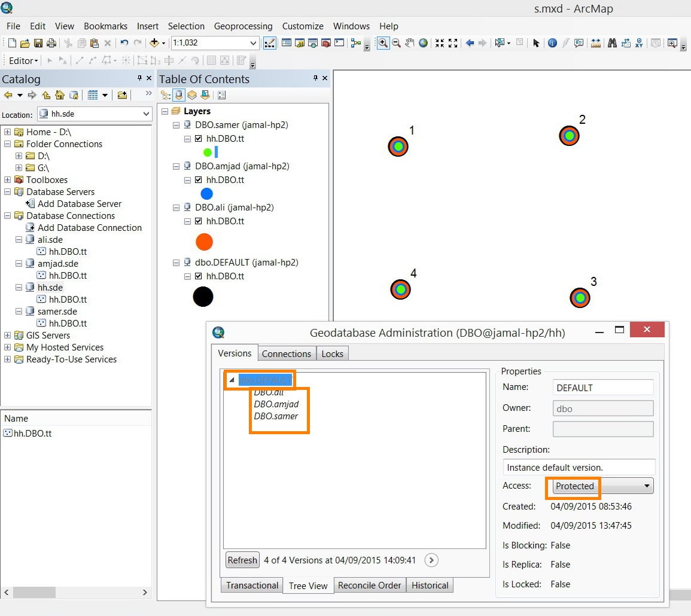Click the Catalog horizontal scrollbar thumb
The image size is (691, 616).
tap(34, 592)
